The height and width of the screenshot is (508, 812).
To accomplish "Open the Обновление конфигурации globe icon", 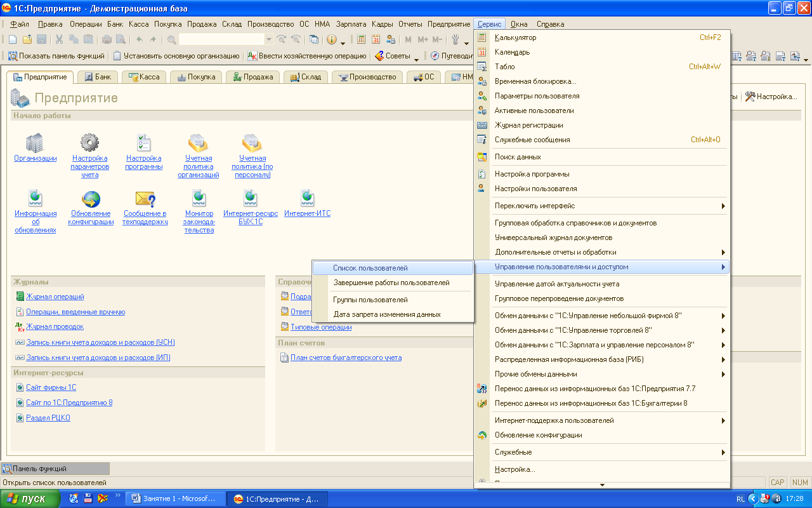I will click(x=91, y=198).
